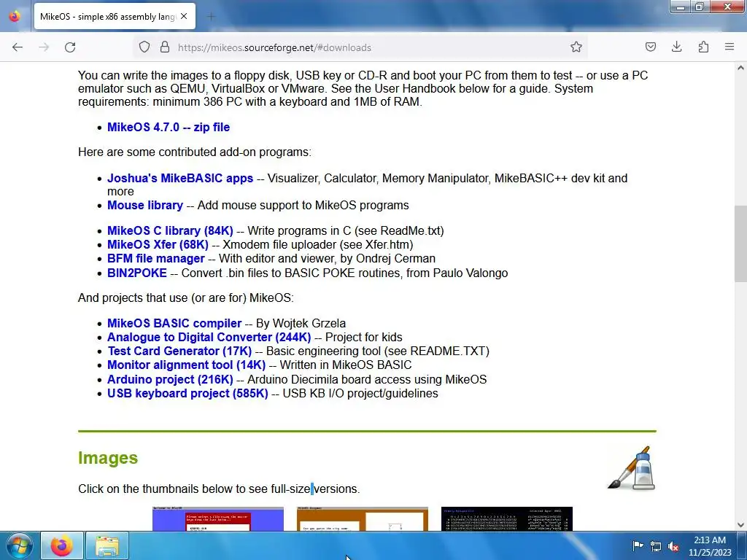Viewport: 747px width, 560px height.
Task: Open the taskbar clock showing 2:13 AM
Action: [x=710, y=546]
